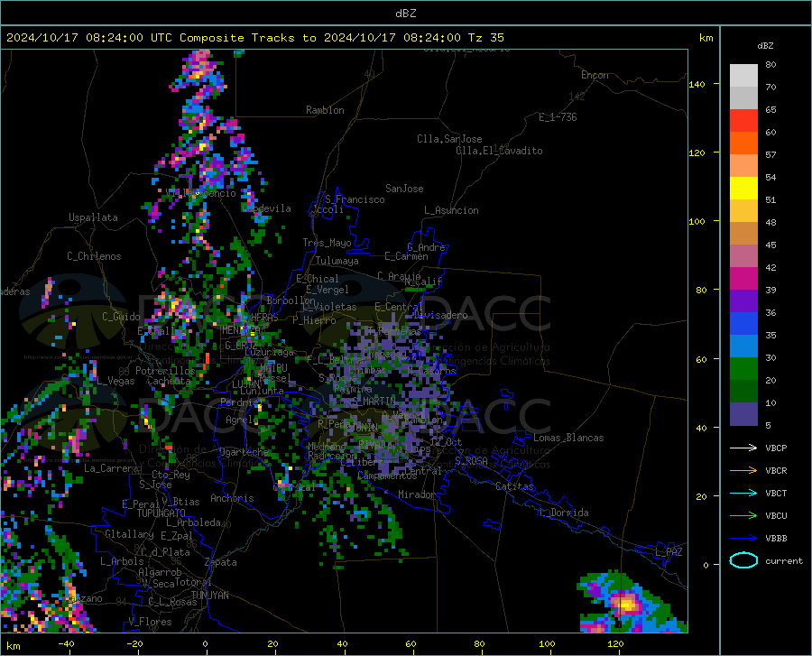Click the 'TUNUYAN' map label
This screenshot has width=812, height=656.
pyautogui.click(x=209, y=596)
